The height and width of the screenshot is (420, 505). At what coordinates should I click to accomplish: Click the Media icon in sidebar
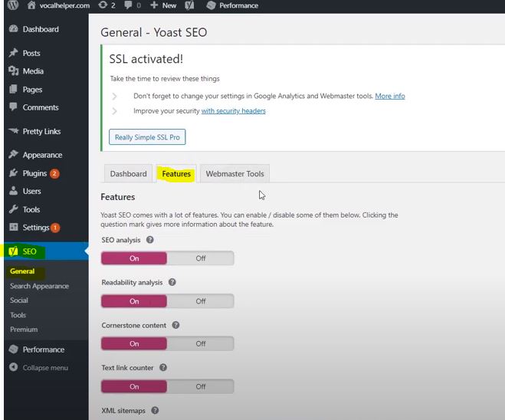14,71
